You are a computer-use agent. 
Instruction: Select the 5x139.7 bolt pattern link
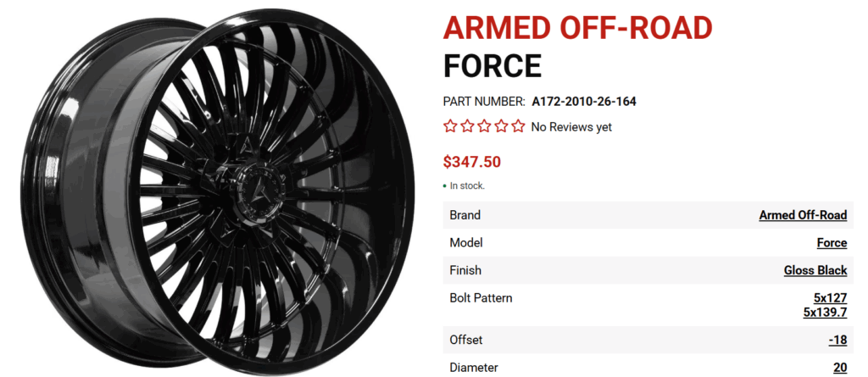(825, 313)
